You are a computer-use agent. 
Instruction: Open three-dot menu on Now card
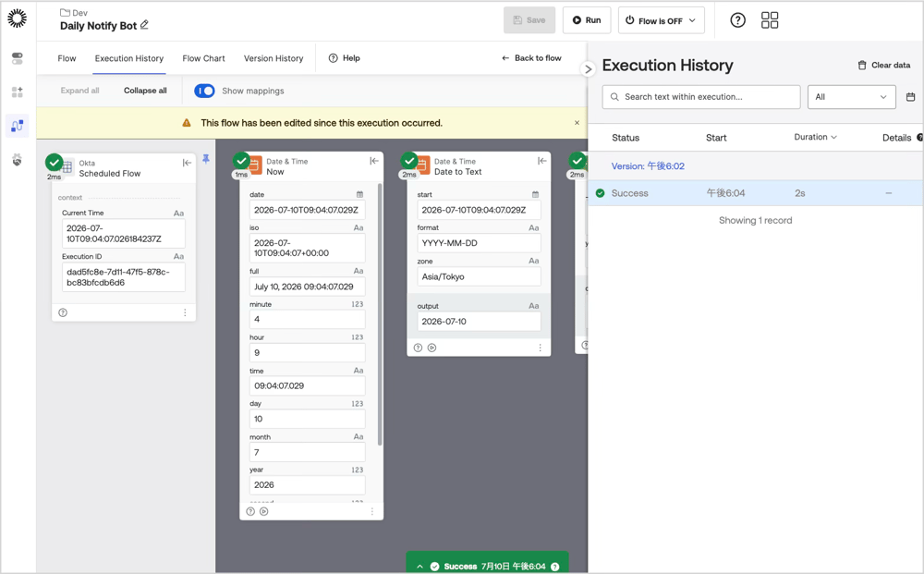click(x=371, y=511)
